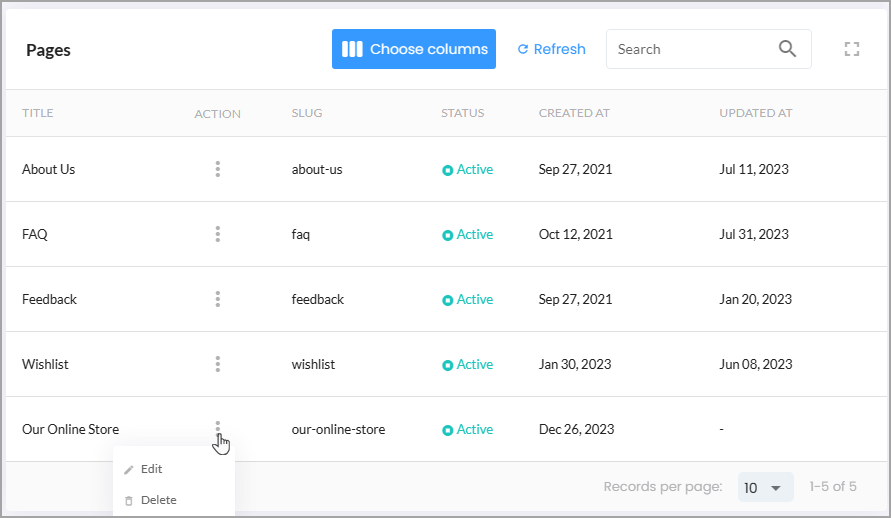Image resolution: width=891 pixels, height=518 pixels.
Task: Click the Our Online Store page title
Action: [70, 429]
